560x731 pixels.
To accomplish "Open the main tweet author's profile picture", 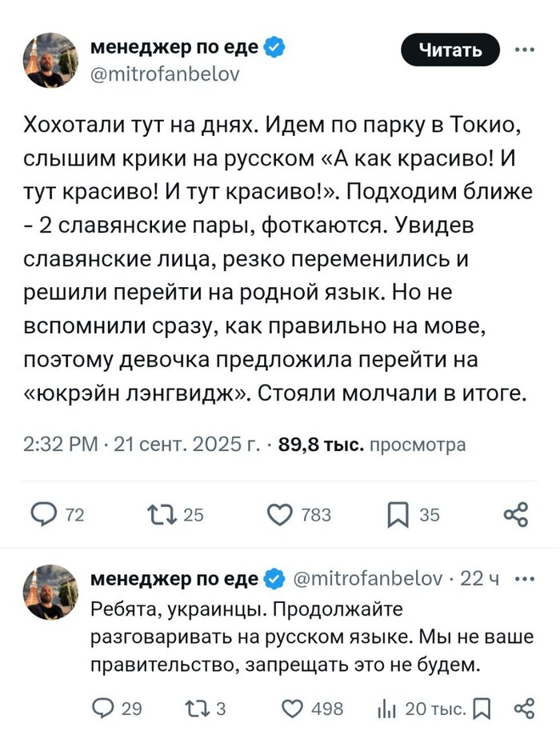I will [x=51, y=60].
